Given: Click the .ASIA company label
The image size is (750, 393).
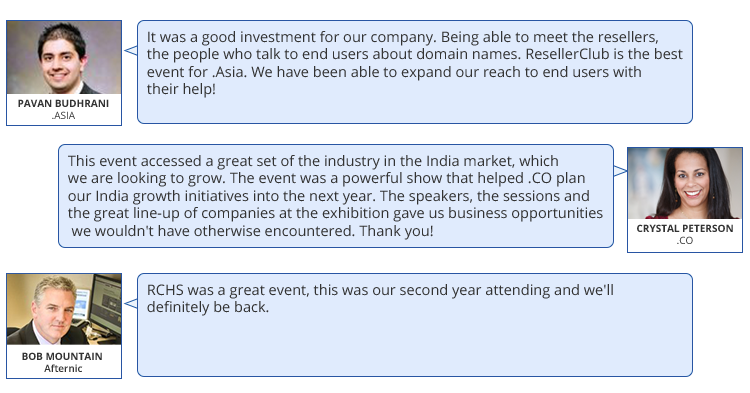Looking at the screenshot, I should (63, 115).
